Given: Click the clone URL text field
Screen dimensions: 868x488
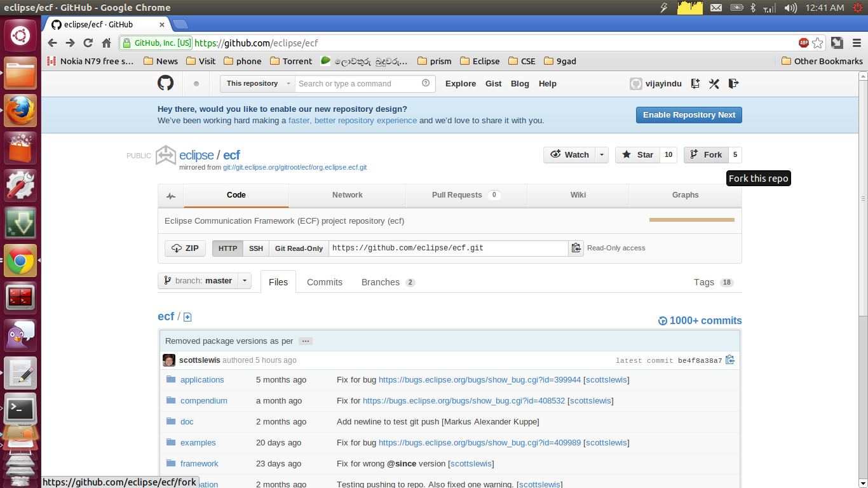Looking at the screenshot, I should 448,248.
